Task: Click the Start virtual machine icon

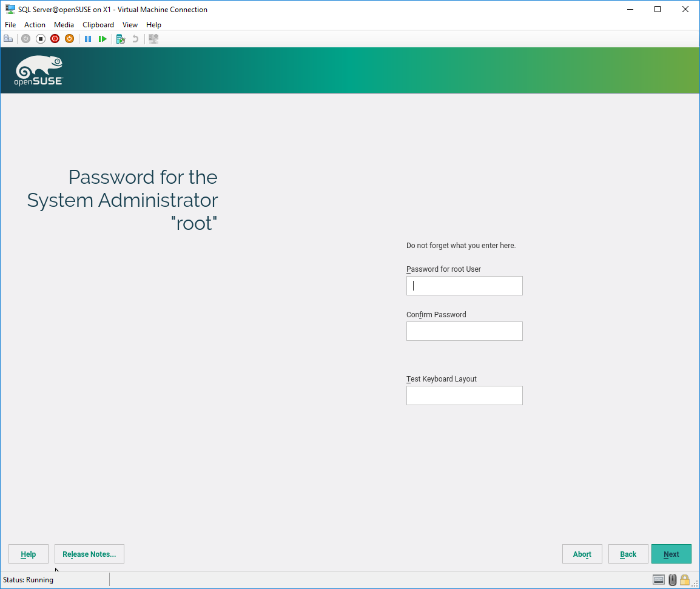Action: tap(26, 39)
